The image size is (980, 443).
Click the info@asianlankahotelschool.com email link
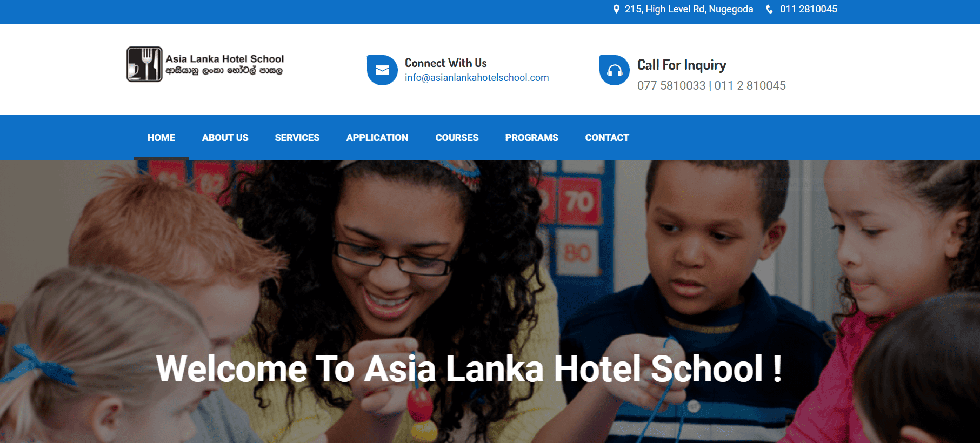(x=477, y=78)
